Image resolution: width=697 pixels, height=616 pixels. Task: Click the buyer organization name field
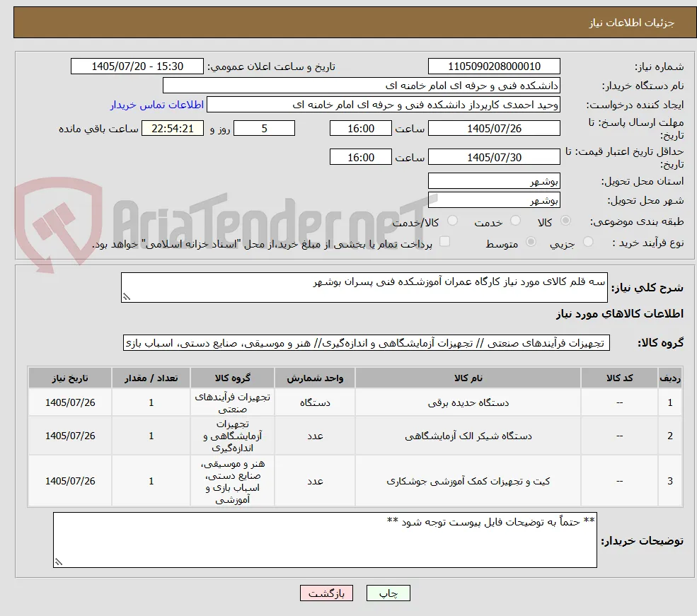click(362, 86)
